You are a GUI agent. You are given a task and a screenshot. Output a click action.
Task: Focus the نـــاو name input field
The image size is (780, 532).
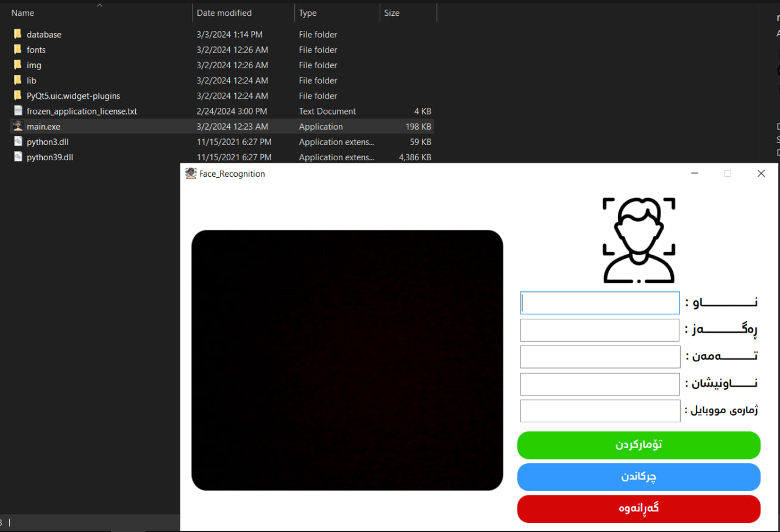pyautogui.click(x=600, y=303)
